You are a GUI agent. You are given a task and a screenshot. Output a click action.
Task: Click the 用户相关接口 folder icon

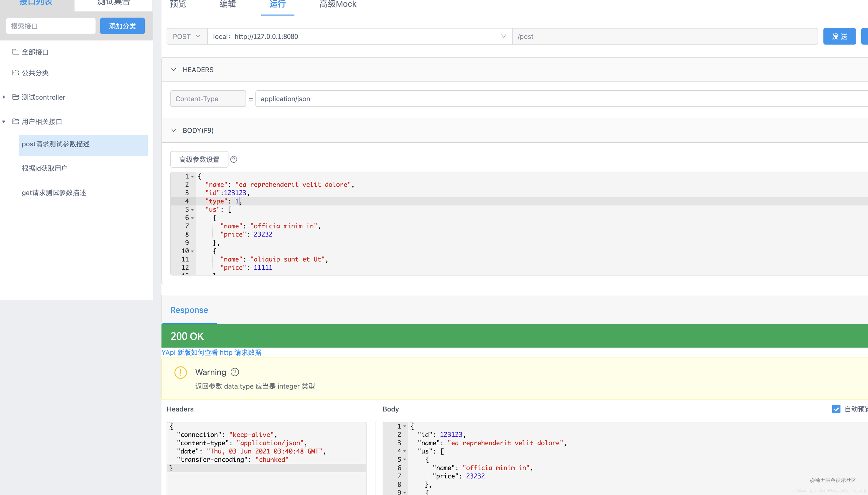coord(15,121)
